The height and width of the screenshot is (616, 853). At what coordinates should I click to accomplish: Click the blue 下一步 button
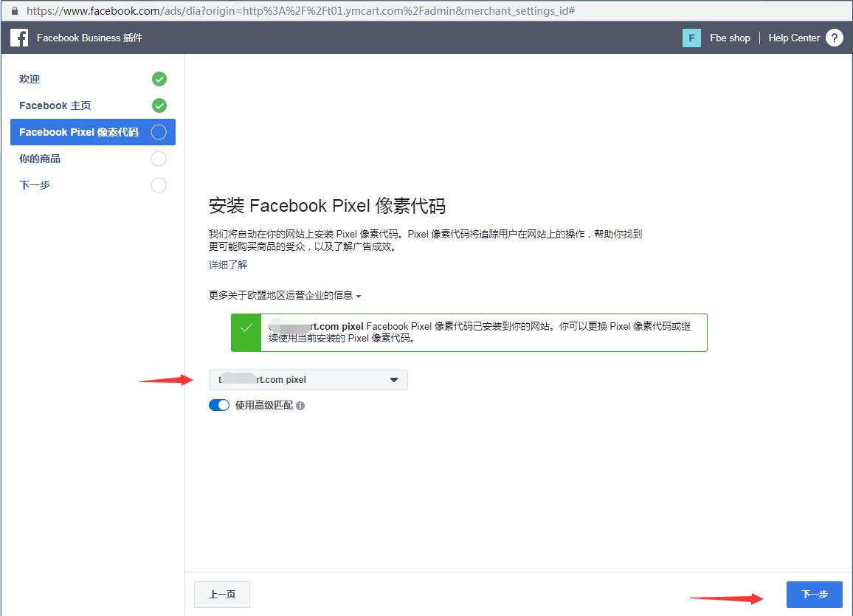click(814, 595)
